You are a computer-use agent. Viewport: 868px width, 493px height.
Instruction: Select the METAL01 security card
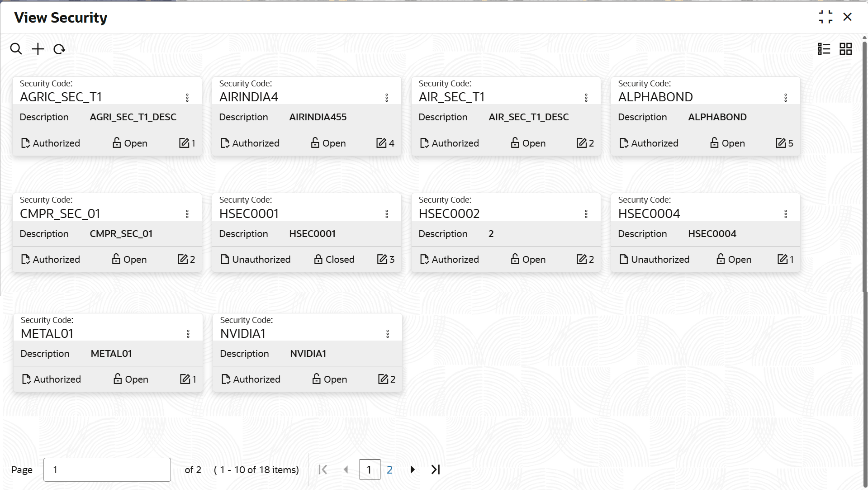pyautogui.click(x=108, y=353)
